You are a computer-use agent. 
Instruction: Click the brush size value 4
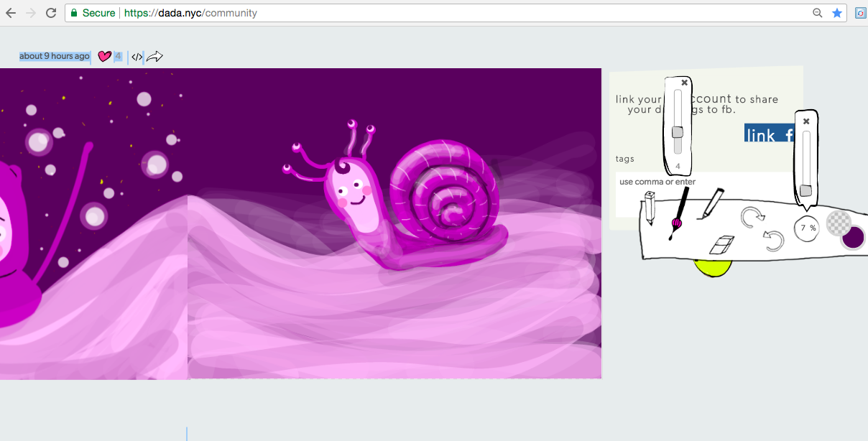point(678,166)
